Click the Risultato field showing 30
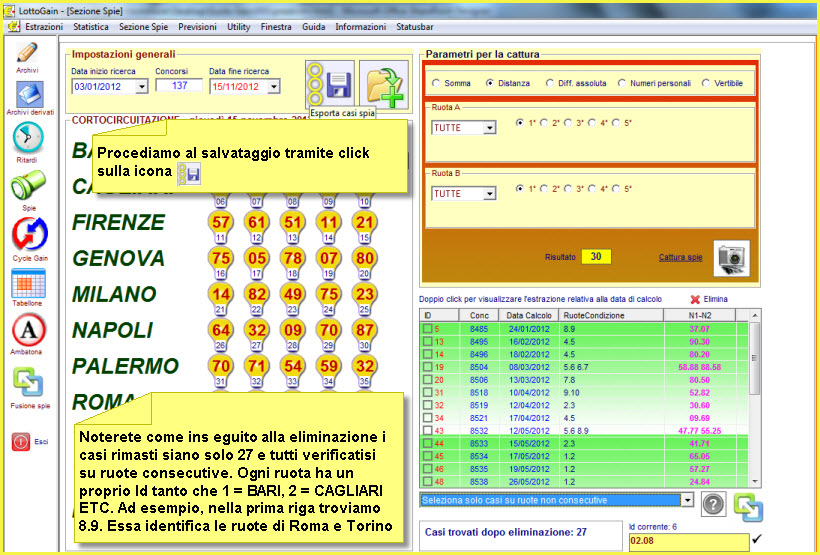820x555 pixels. coord(596,257)
